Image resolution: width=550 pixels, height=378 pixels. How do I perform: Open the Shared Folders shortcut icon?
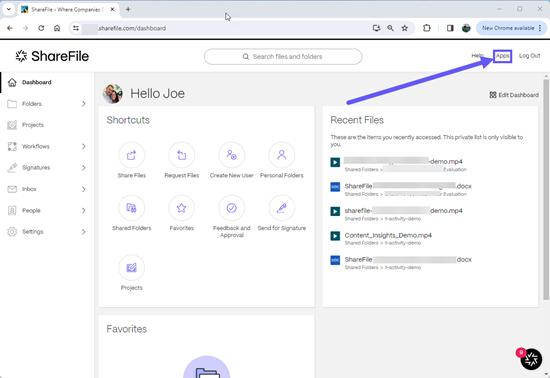[x=132, y=208]
